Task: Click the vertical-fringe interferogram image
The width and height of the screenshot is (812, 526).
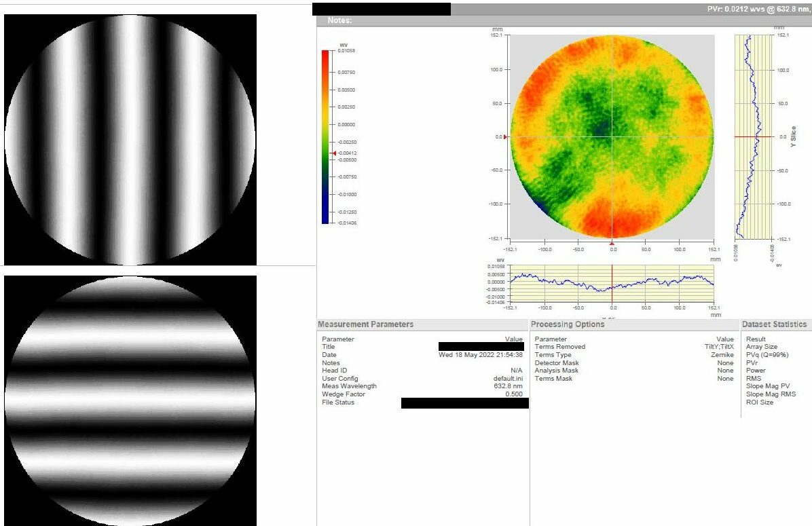Action: click(130, 140)
